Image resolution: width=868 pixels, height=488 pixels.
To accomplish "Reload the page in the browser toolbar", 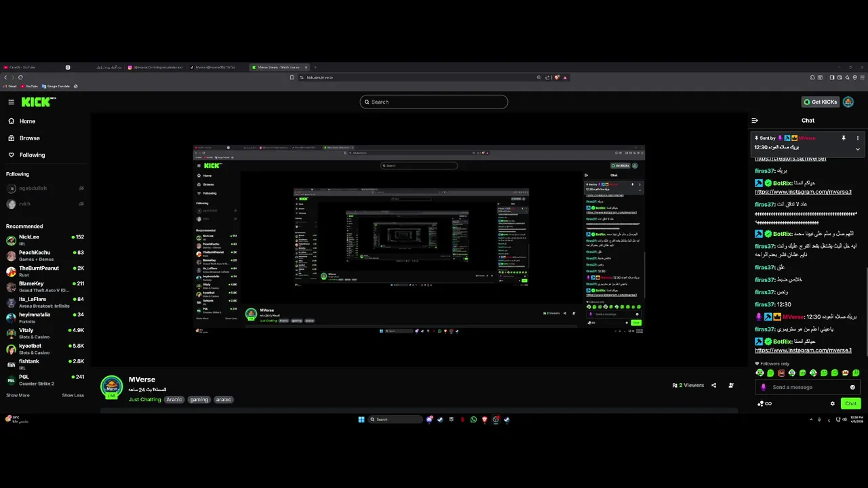I will click(20, 77).
